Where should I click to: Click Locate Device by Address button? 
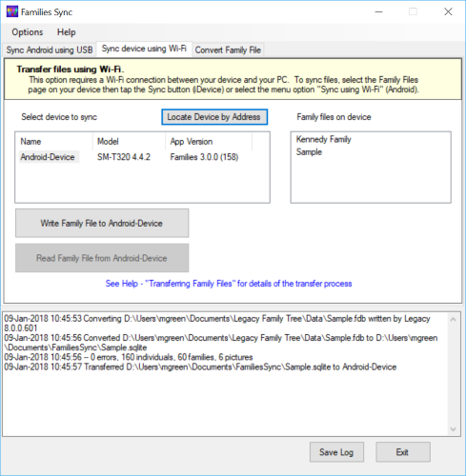click(214, 117)
